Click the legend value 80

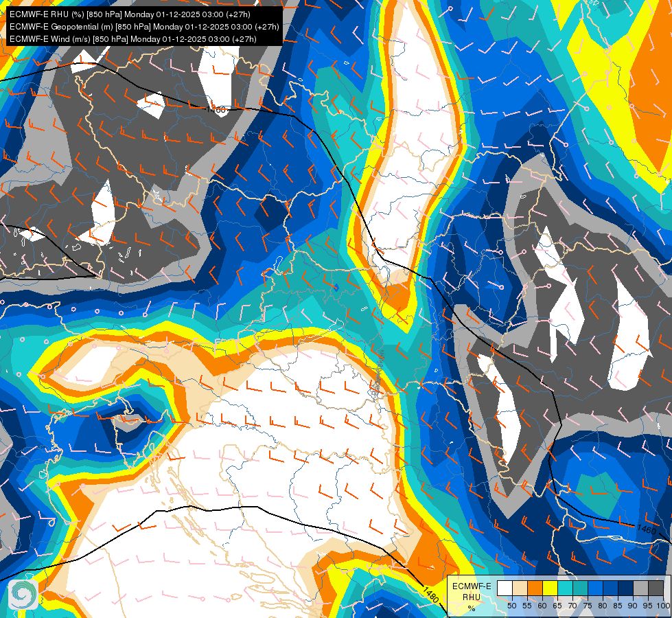603,606
